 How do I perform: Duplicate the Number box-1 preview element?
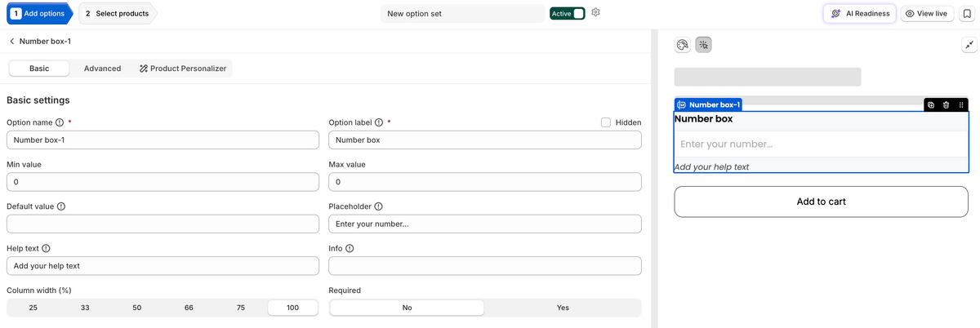[932, 104]
